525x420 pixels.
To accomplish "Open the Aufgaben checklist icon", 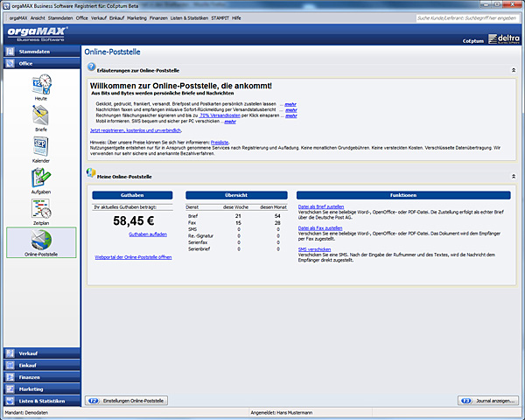I will point(41,180).
